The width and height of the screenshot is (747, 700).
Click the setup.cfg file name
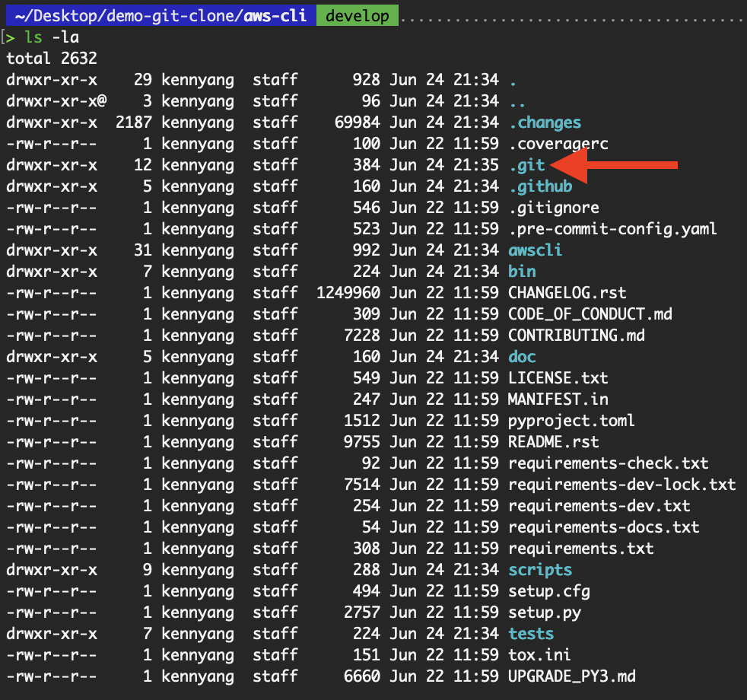(x=548, y=591)
